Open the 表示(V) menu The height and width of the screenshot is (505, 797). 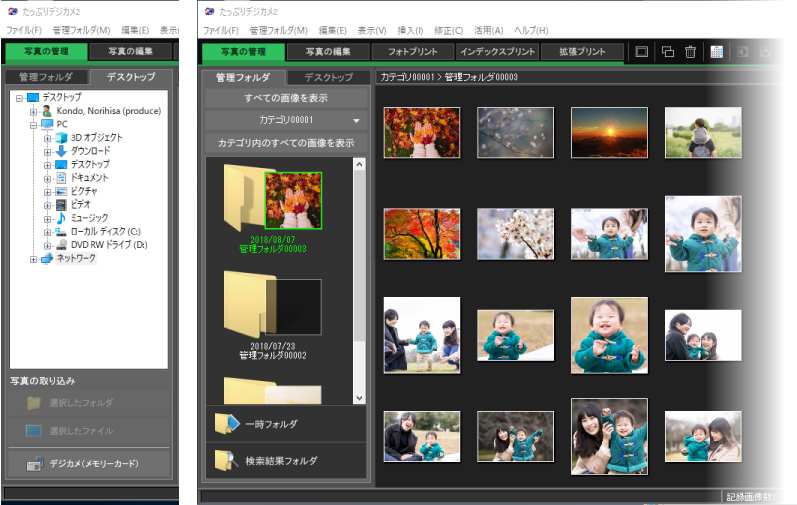tap(372, 31)
